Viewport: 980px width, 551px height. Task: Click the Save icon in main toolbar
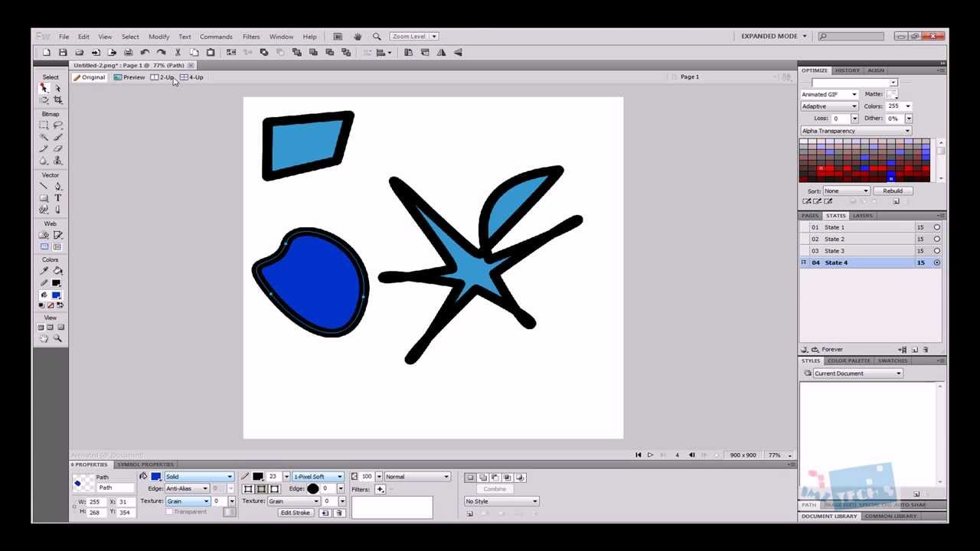63,52
